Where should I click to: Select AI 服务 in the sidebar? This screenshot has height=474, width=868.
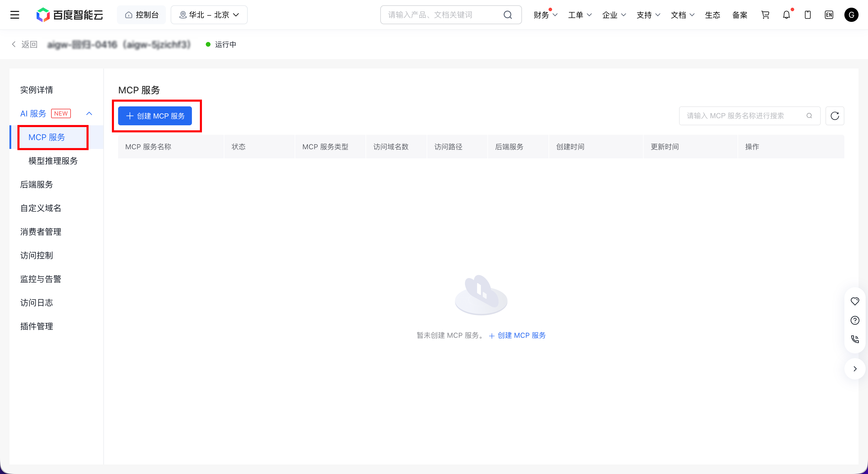click(33, 114)
